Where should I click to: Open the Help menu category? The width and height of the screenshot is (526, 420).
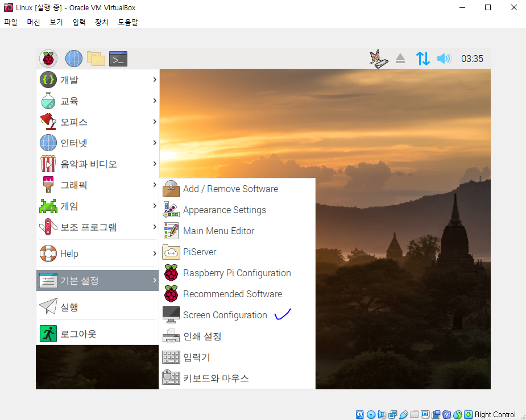(x=97, y=253)
